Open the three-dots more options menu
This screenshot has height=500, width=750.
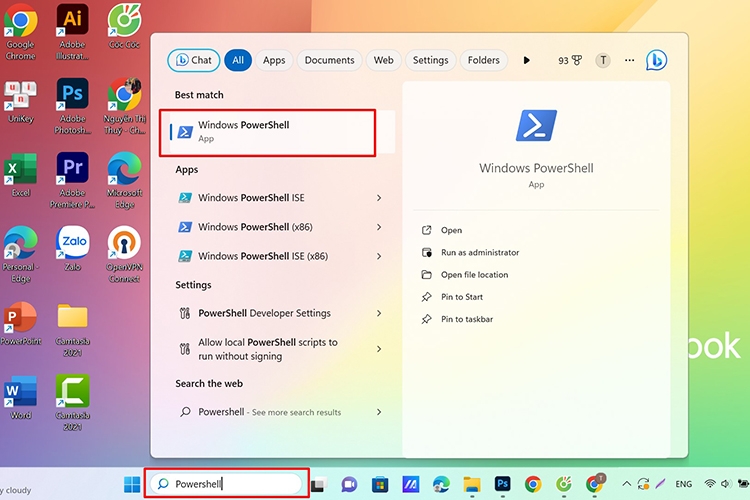(629, 60)
